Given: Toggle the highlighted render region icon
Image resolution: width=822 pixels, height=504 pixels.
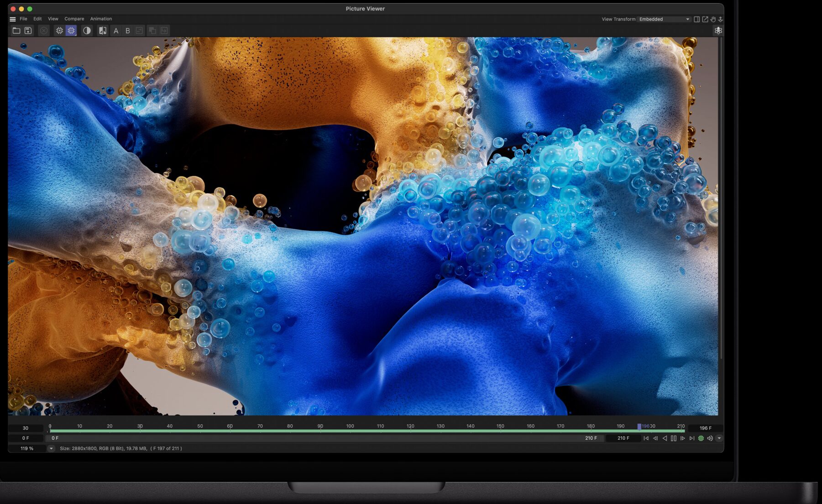Looking at the screenshot, I should coord(71,31).
